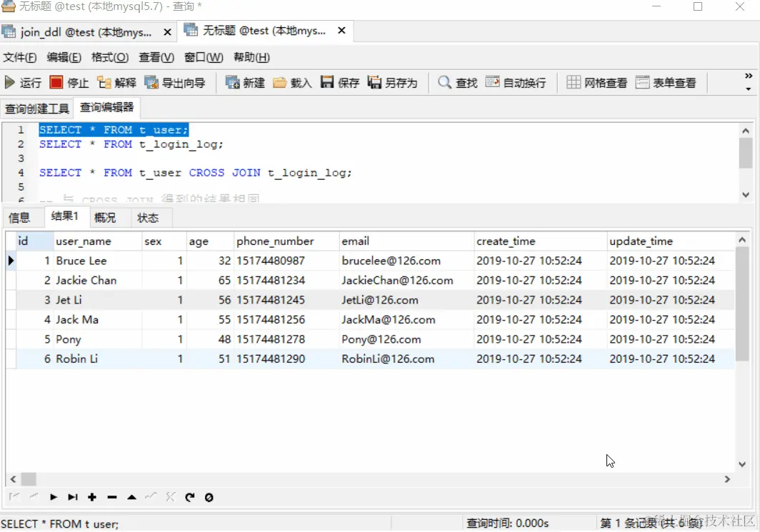Open the 查看(V) menu
The width and height of the screenshot is (760, 532).
pos(156,57)
